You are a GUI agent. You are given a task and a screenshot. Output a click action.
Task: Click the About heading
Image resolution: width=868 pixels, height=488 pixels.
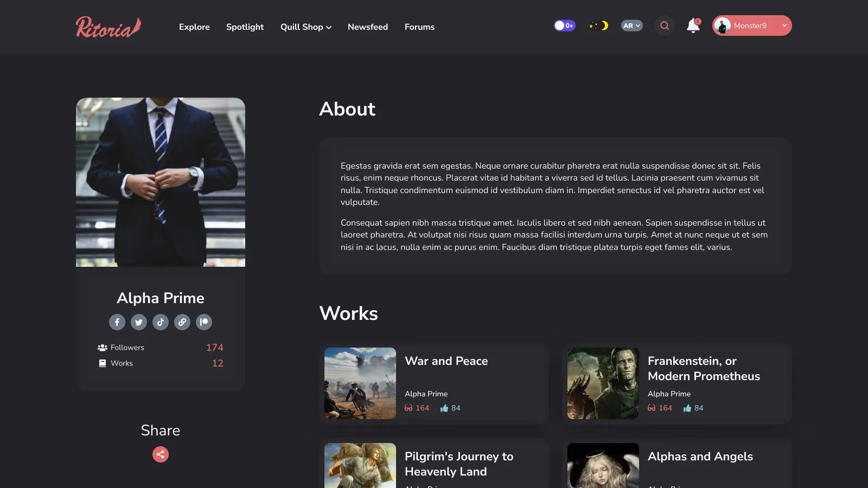pyautogui.click(x=347, y=109)
